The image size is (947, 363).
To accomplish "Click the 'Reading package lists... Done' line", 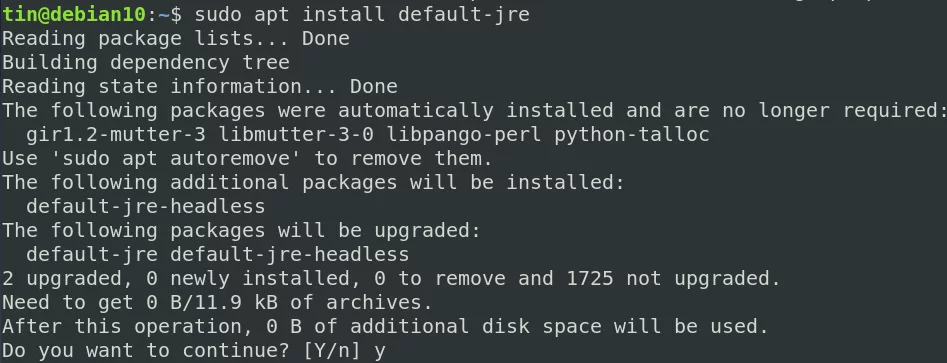I will coord(176,38).
